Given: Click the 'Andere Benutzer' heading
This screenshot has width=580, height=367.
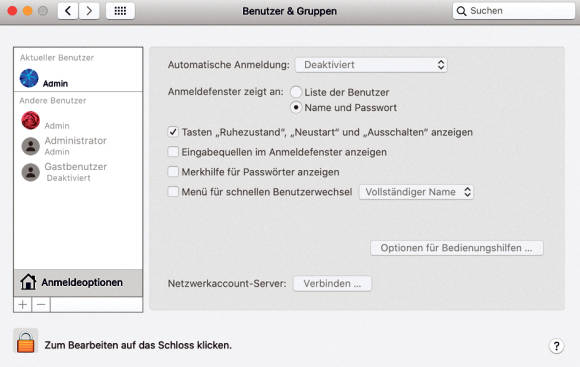Looking at the screenshot, I should 53,101.
